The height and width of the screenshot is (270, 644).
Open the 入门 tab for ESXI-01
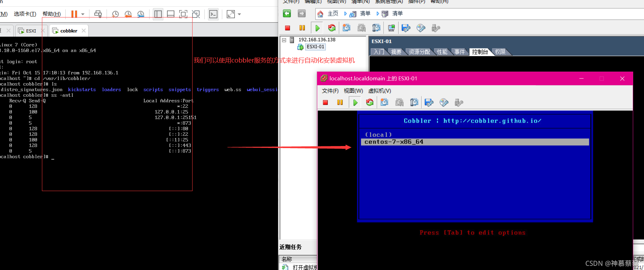click(379, 52)
